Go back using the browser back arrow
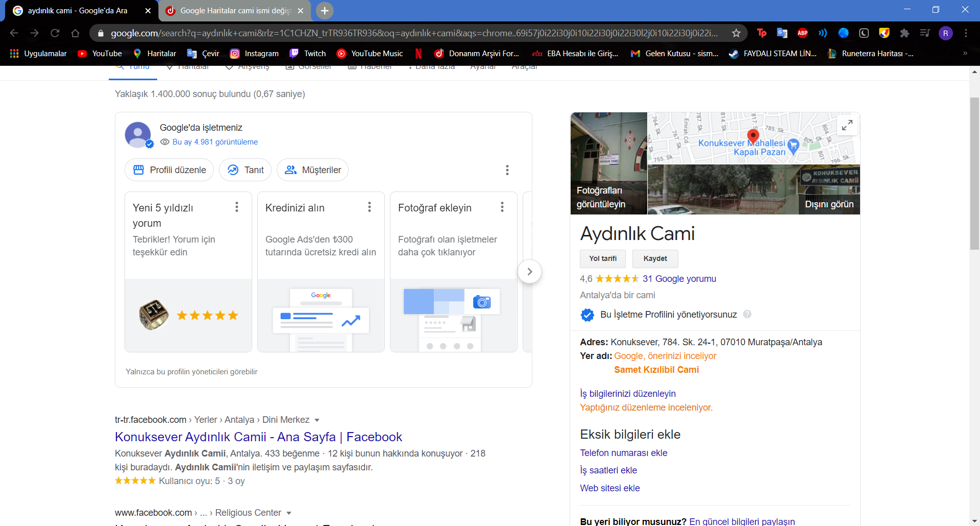980x526 pixels. [14, 33]
